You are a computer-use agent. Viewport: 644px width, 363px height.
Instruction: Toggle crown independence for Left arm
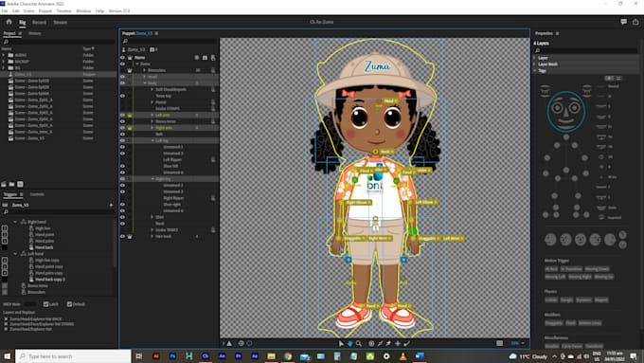click(130, 115)
